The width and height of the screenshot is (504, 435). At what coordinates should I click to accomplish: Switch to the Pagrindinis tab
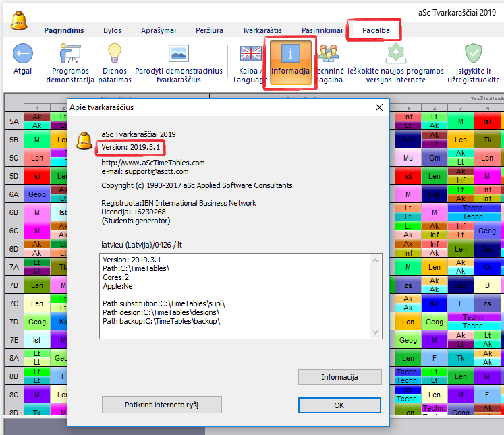[63, 30]
